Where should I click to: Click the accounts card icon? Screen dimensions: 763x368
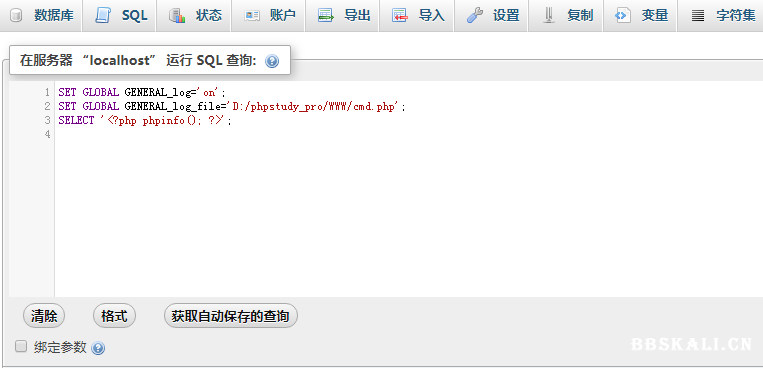point(252,16)
